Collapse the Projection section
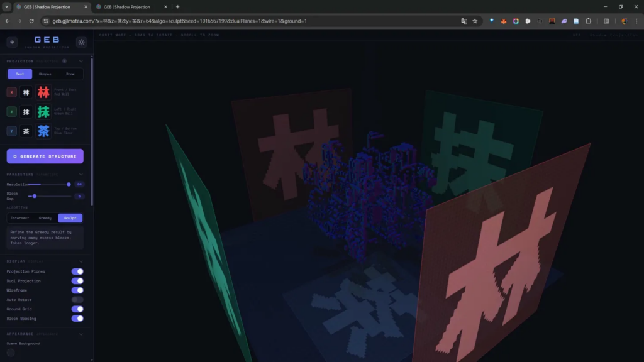 point(81,61)
